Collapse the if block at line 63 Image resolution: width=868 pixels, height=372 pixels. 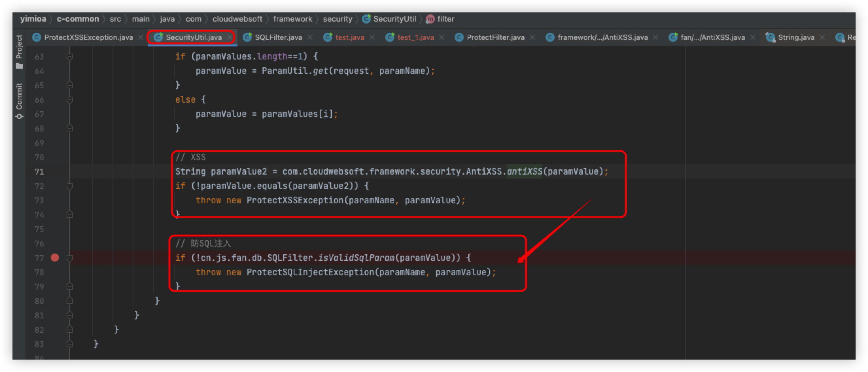point(70,57)
